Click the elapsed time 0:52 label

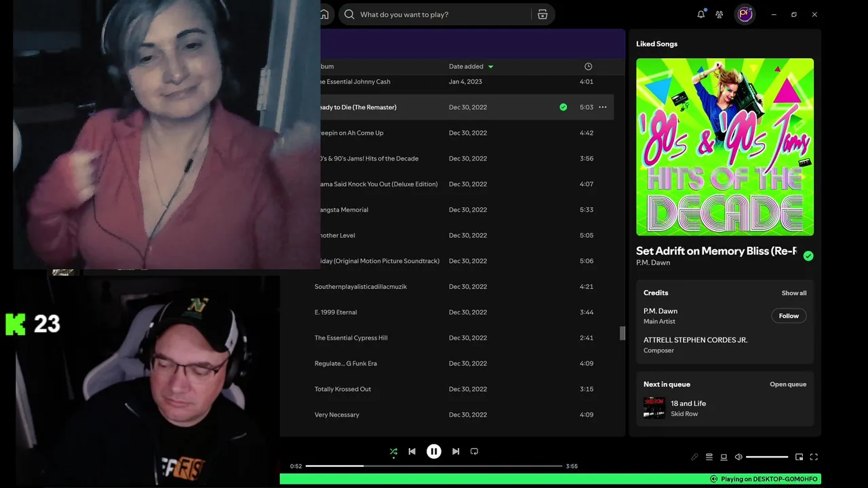pos(296,466)
